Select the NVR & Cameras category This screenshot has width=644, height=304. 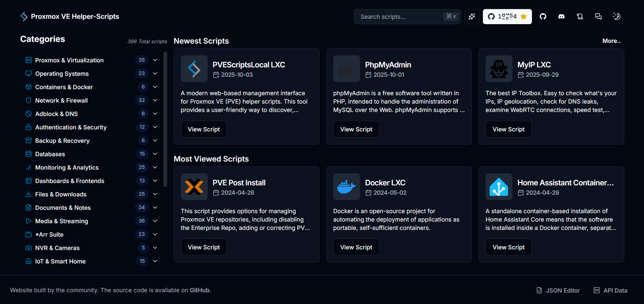(57, 248)
